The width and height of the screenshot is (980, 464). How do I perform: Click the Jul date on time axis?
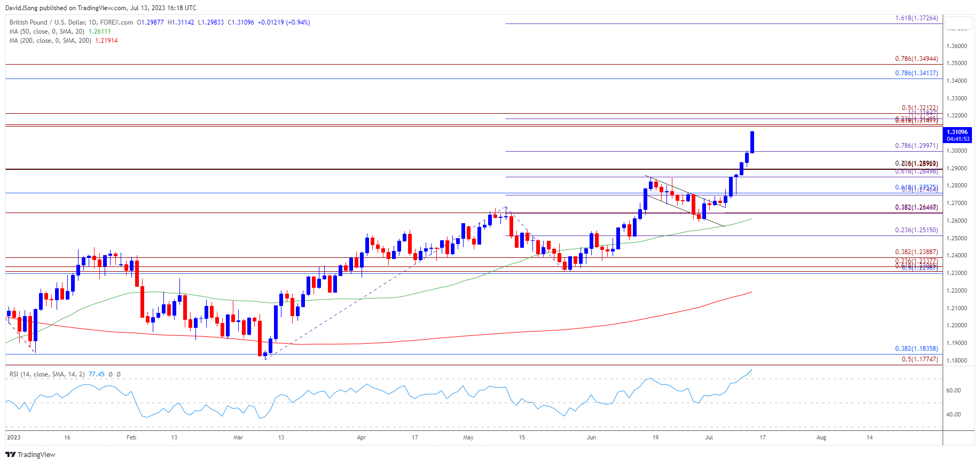pos(709,437)
